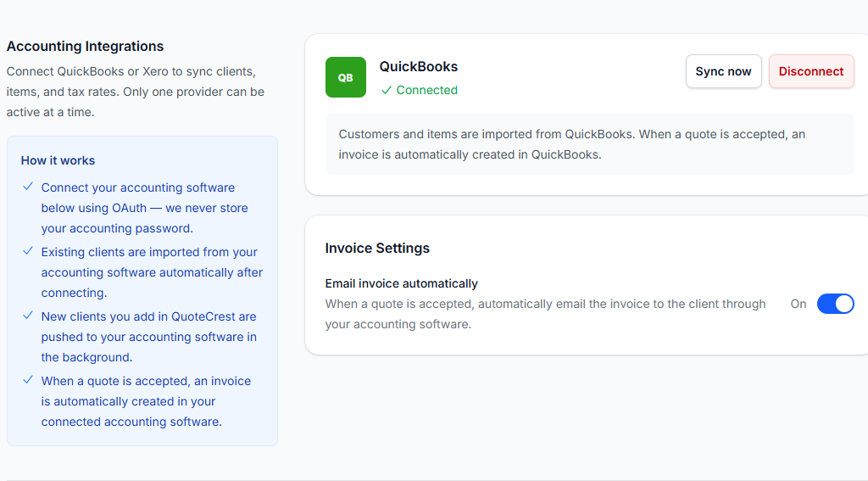Click the How it works heading
Screen dimensions: 868x481
(58, 160)
